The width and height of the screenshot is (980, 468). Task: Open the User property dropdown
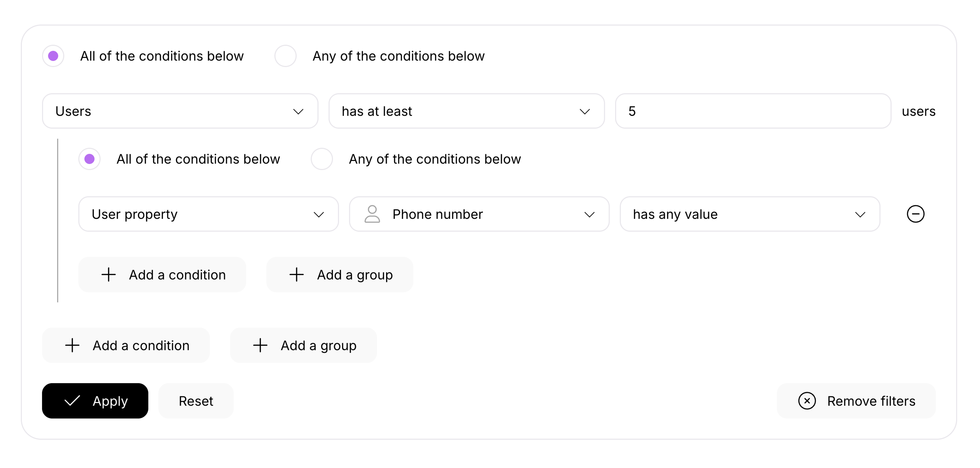(208, 214)
